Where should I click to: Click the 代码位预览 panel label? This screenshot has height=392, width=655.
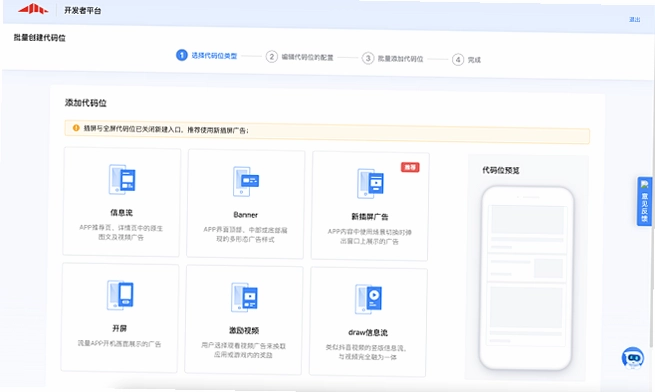pos(501,170)
